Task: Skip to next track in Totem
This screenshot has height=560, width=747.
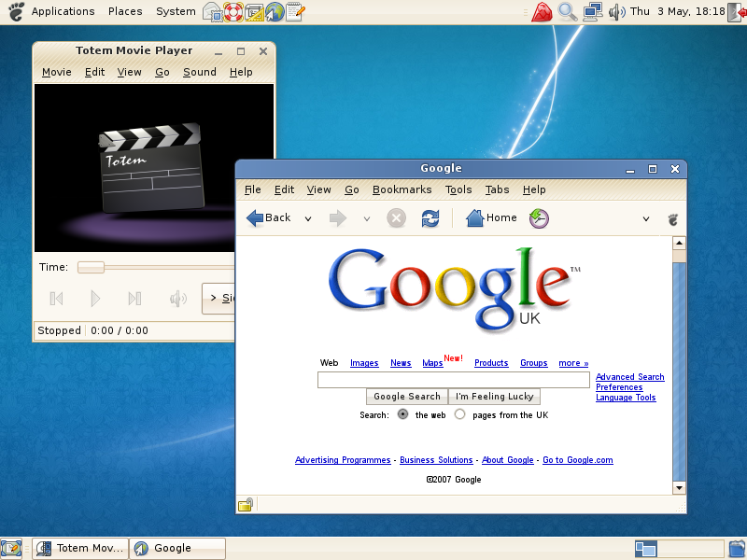Action: click(x=134, y=299)
